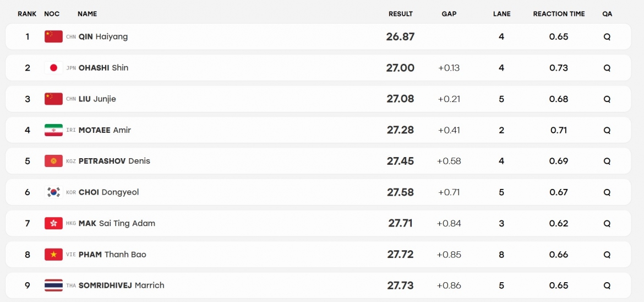Sort by the RESULT column header
Viewport: 644px width, 302px height.
(401, 14)
